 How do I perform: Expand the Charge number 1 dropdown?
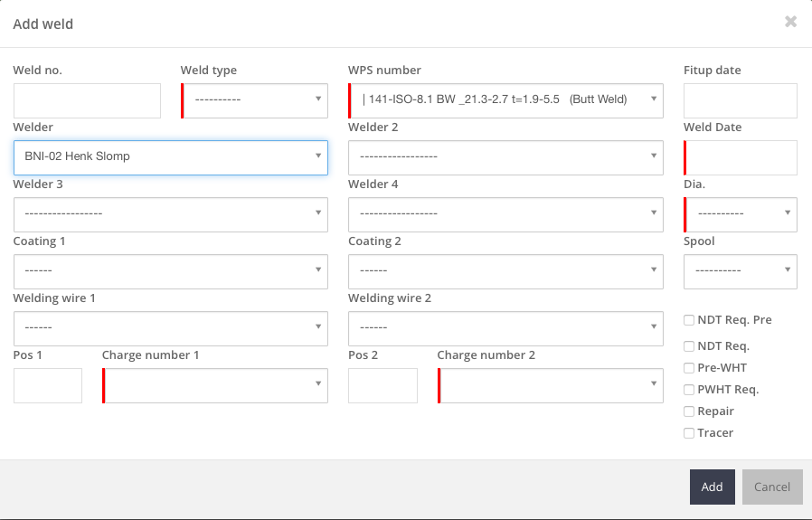point(215,385)
